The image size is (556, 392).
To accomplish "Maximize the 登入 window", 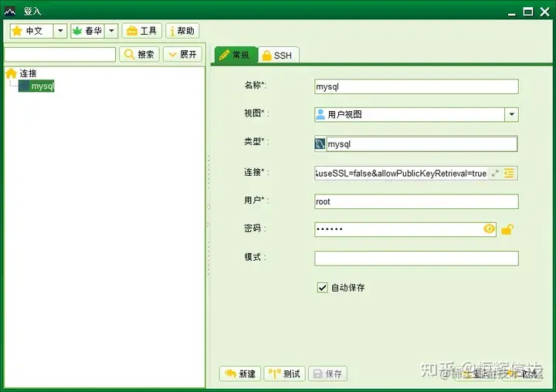I will coord(528,12).
